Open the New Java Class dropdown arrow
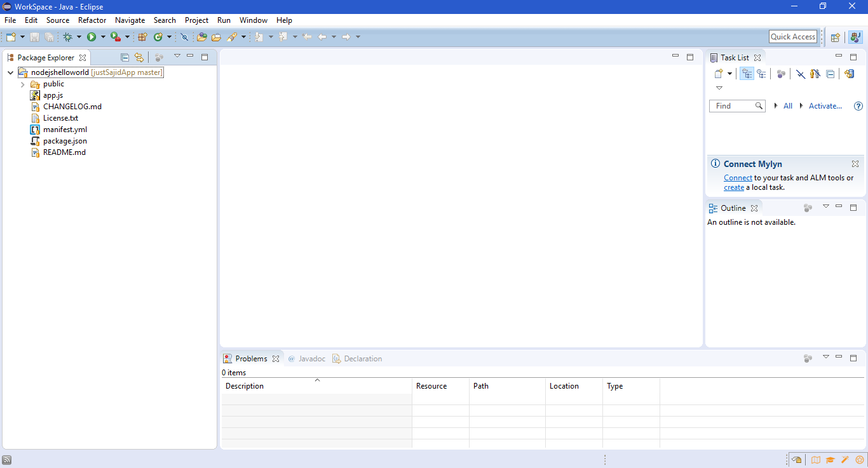Screen dimensions: 868x468 [169, 37]
